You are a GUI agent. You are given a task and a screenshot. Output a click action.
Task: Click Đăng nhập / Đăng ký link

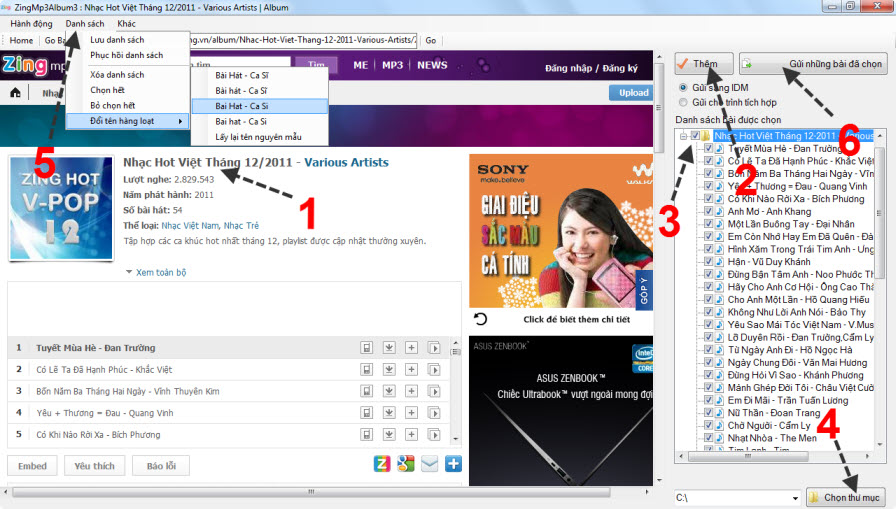tap(591, 68)
